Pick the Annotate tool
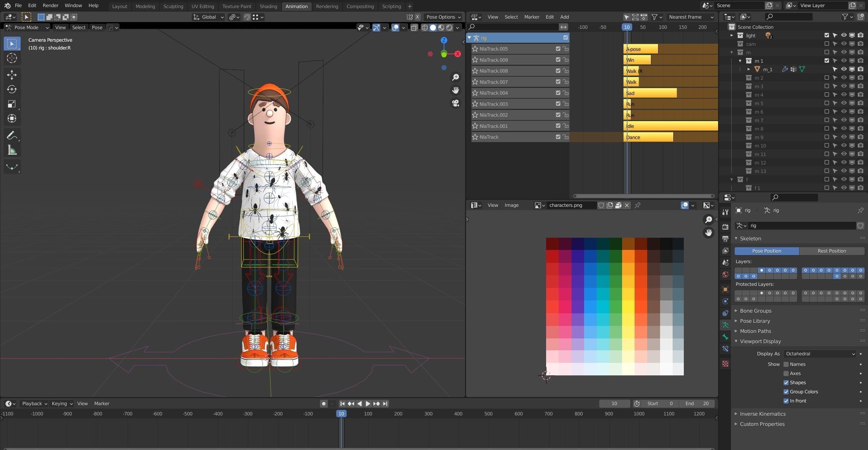 (12, 136)
